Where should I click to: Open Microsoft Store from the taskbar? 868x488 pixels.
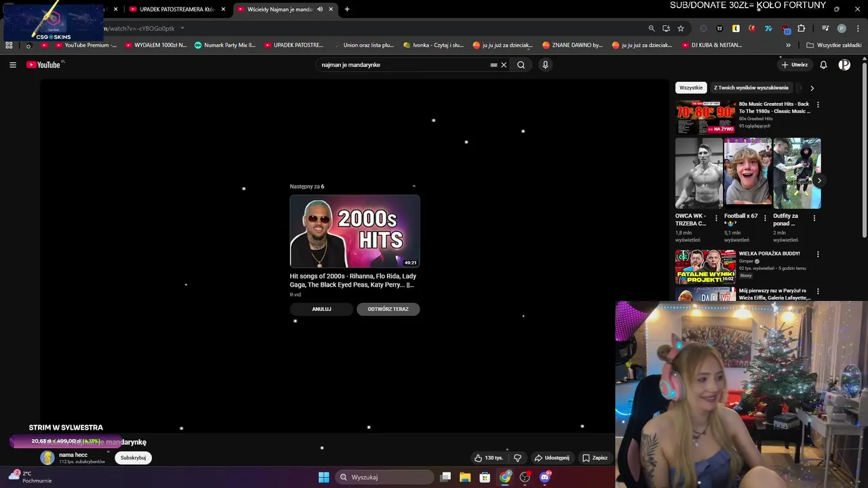tap(485, 477)
